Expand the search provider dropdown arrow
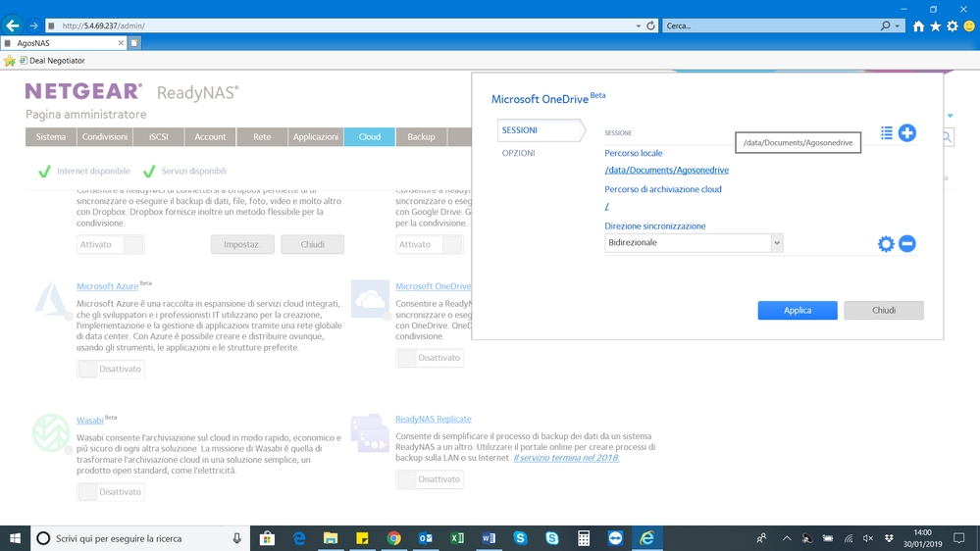This screenshot has width=980, height=551. pos(898,25)
